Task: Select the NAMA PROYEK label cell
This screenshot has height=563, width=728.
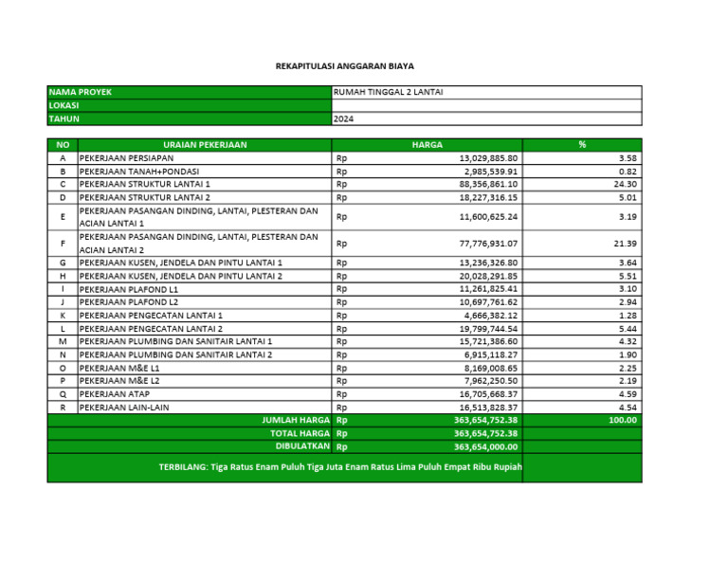Action: [x=190, y=92]
